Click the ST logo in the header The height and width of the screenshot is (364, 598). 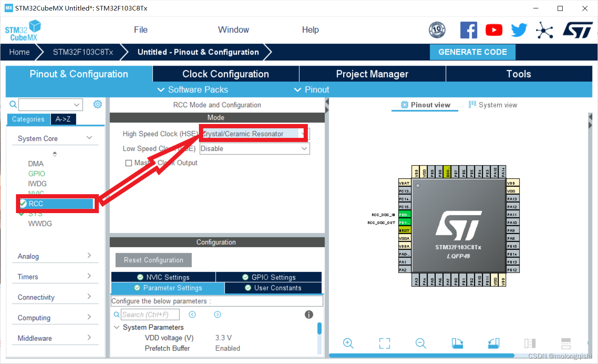578,30
